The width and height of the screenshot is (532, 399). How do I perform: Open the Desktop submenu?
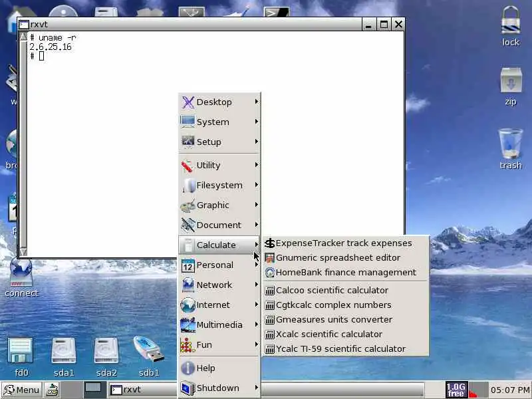coord(219,102)
